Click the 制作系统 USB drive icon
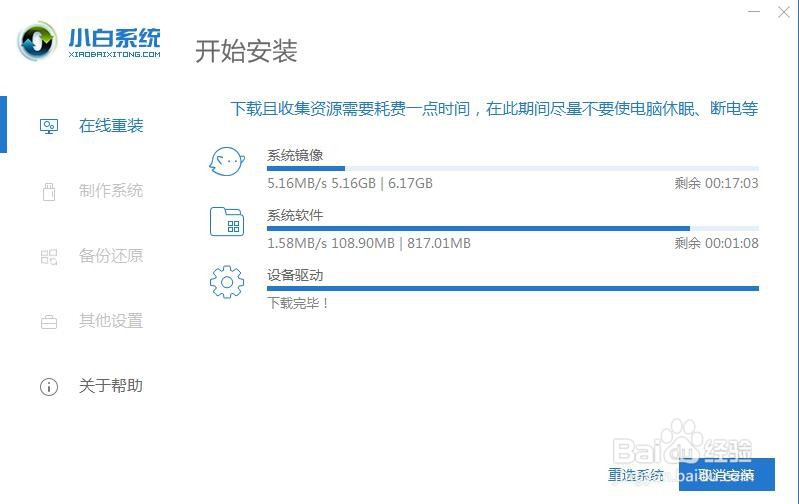Viewport: 799px width, 504px height. 48,191
